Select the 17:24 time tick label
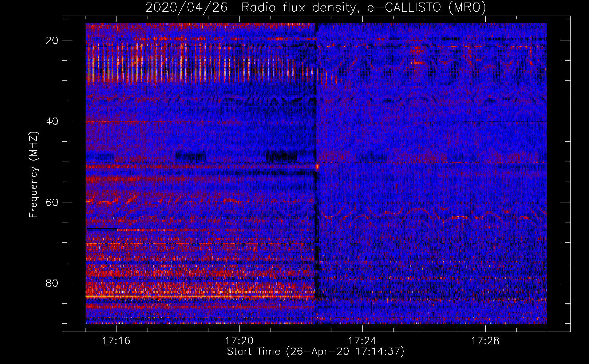The height and width of the screenshot is (364, 589). [362, 341]
